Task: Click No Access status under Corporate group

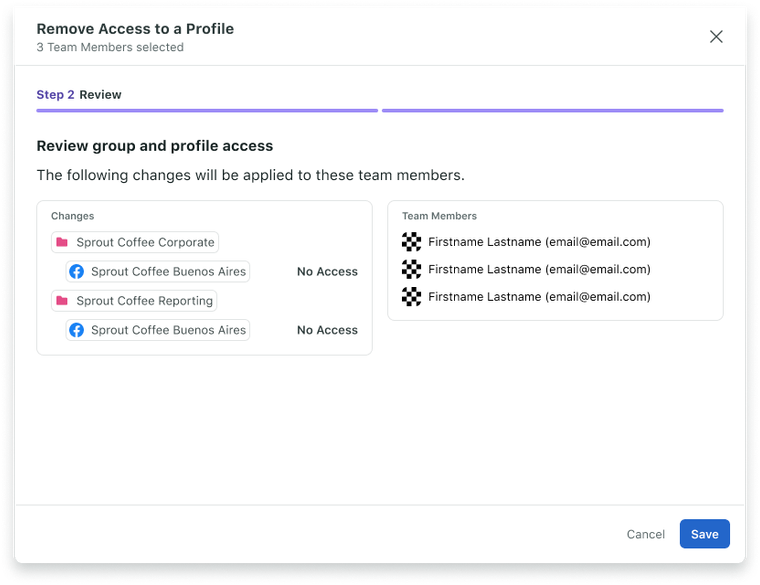Action: coord(327,271)
